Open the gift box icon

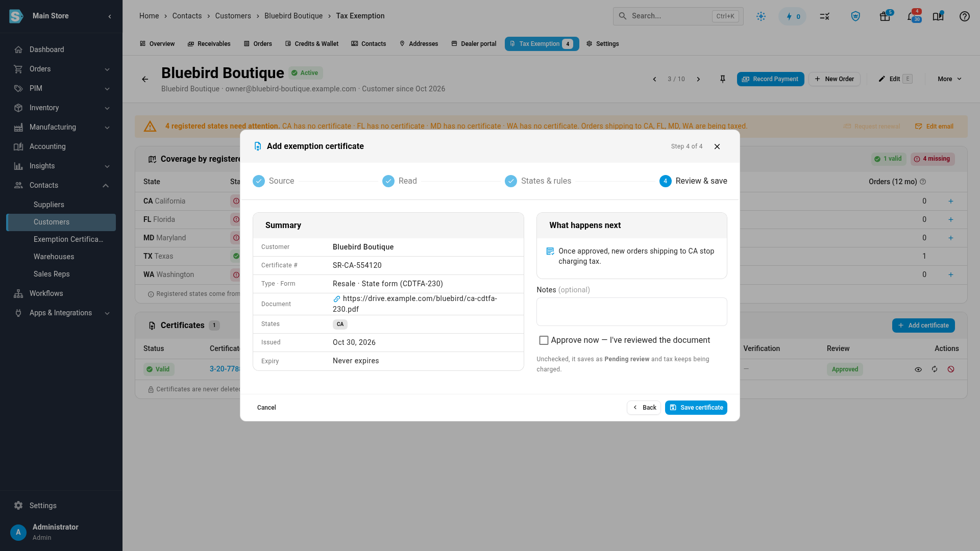[x=885, y=16]
